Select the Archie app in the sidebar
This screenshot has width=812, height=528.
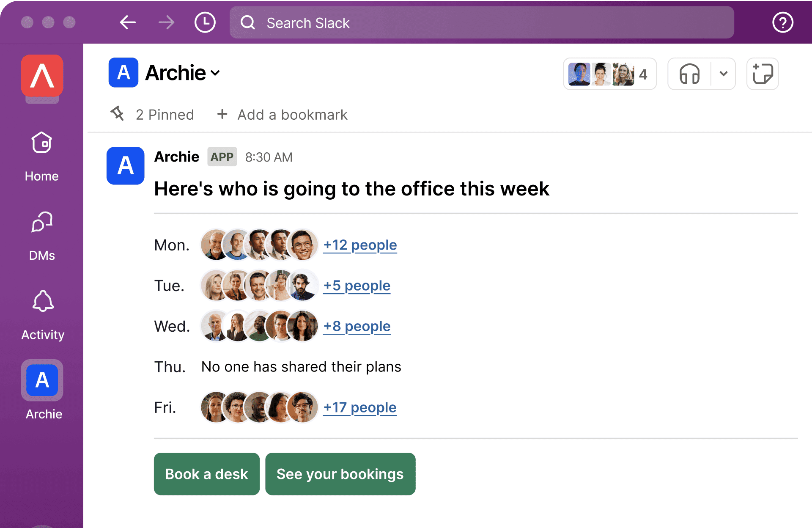point(42,380)
